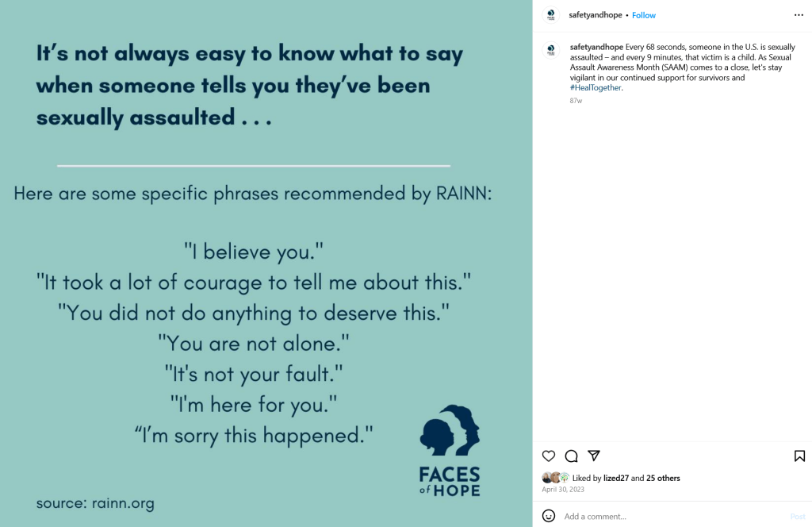Open the emoji picker in the comment box
812x527 pixels.
pyautogui.click(x=548, y=516)
